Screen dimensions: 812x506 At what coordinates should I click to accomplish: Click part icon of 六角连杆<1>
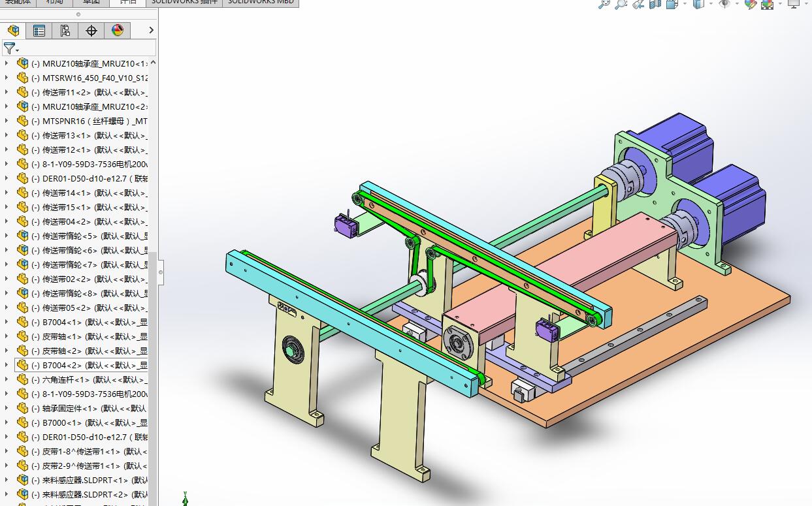23,379
